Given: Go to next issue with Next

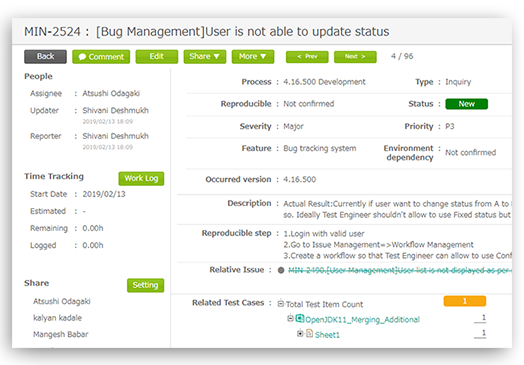Looking at the screenshot, I should (x=355, y=56).
